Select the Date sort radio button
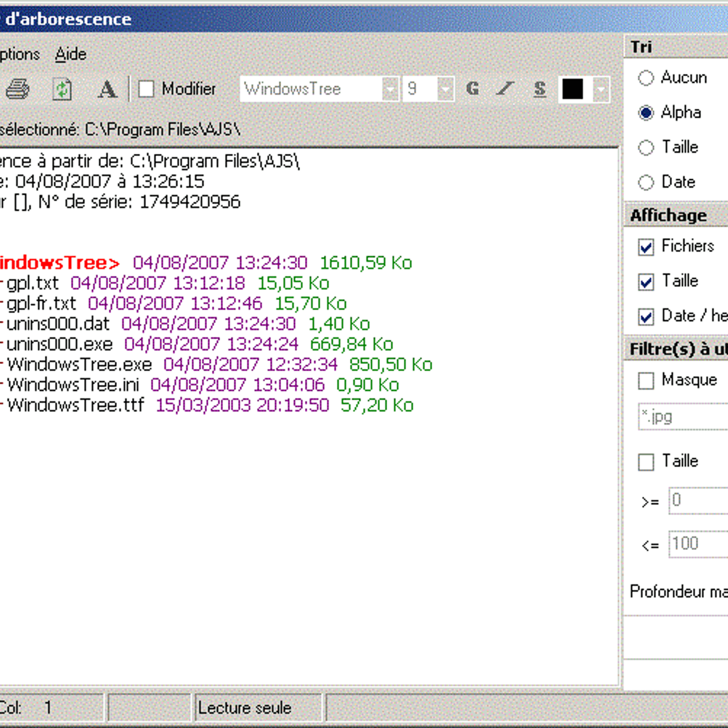Image resolution: width=728 pixels, height=728 pixels. click(x=646, y=182)
